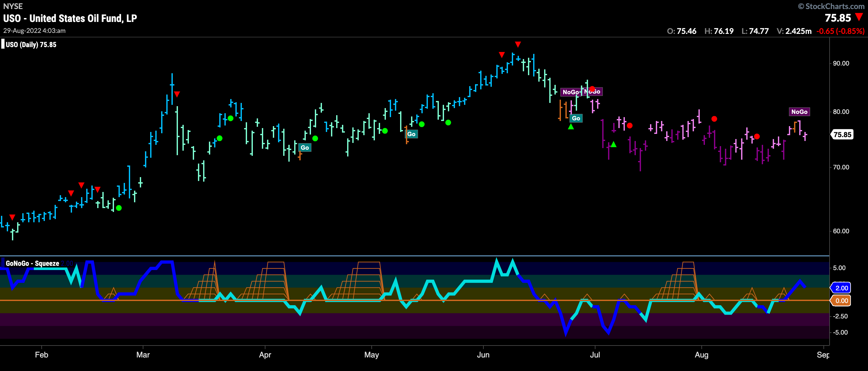
Task: Click the Go label in late June
Action: click(576, 118)
